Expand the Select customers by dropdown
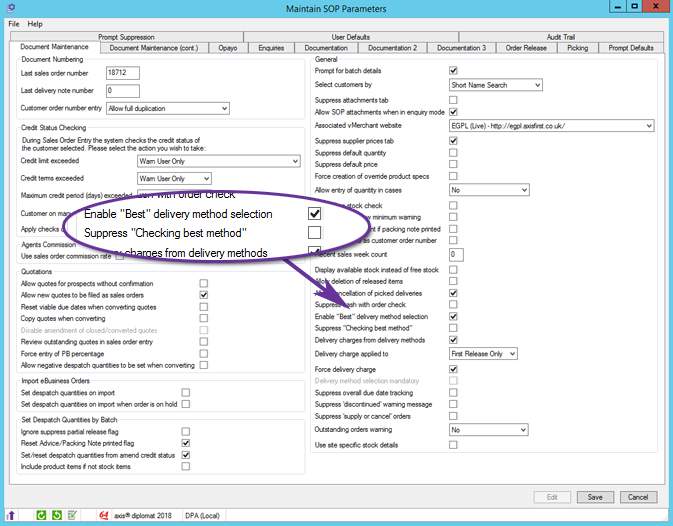 pos(495,86)
